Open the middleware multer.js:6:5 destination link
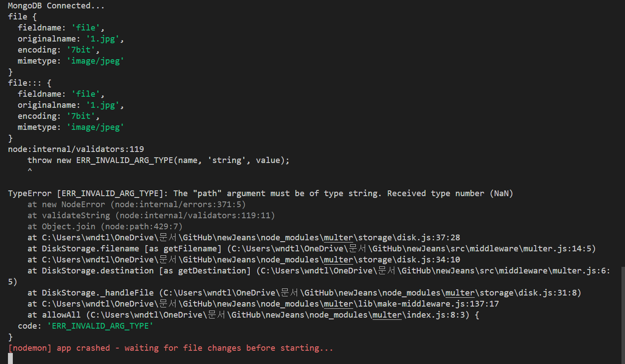Viewport: 625px width, 364px height. (x=436, y=271)
